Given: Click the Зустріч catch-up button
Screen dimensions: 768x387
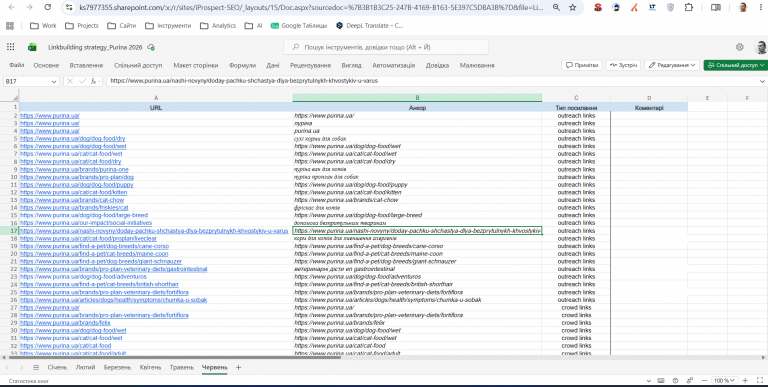Looking at the screenshot, I should point(623,65).
